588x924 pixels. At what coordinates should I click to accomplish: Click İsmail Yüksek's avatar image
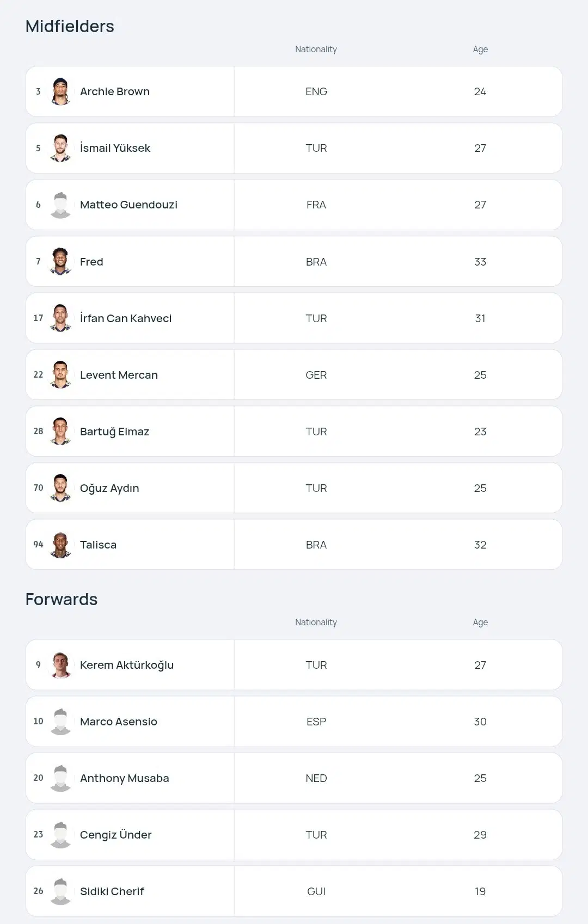click(60, 148)
